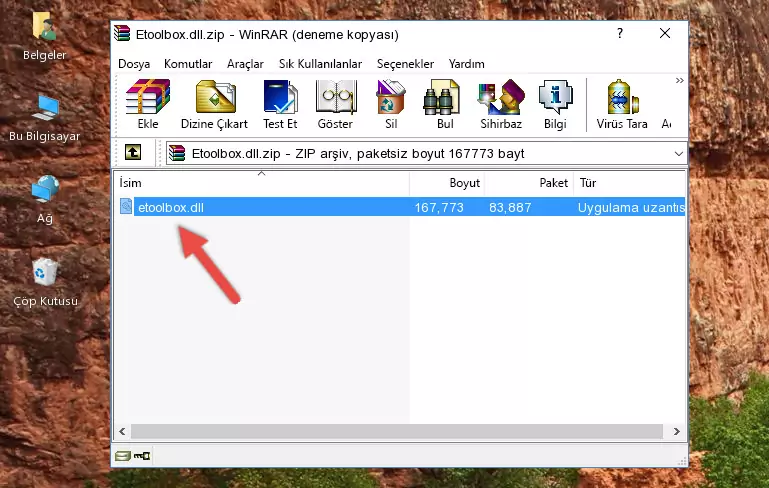This screenshot has width=769, height=488.
Task: Sort by the Paket column header
Action: coord(529,182)
